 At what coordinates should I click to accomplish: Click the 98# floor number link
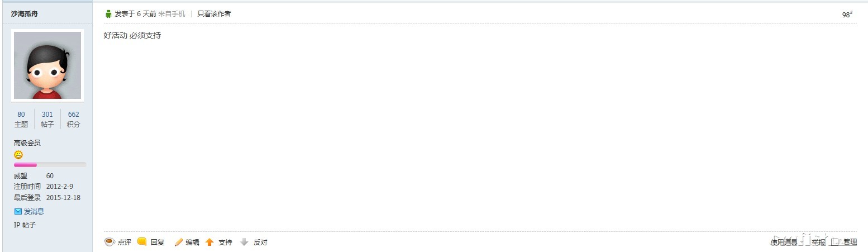point(847,15)
